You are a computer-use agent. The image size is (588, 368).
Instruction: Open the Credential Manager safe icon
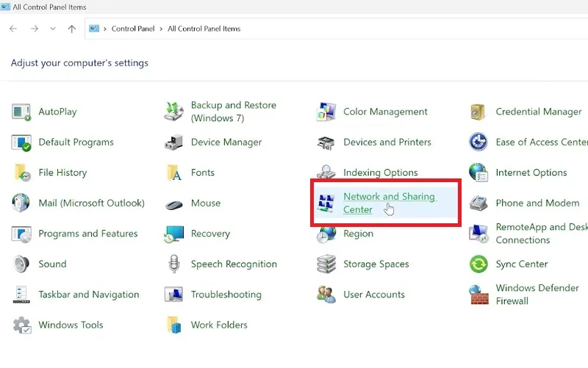(478, 112)
